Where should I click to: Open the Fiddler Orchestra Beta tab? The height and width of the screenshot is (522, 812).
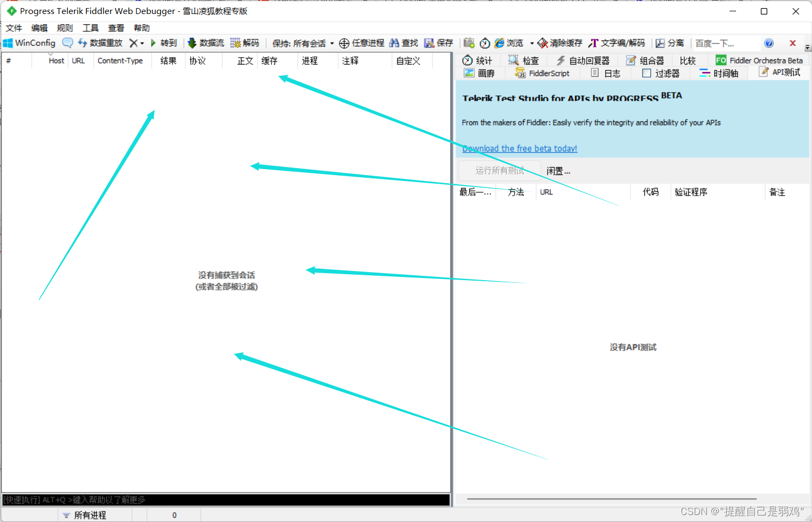pyautogui.click(x=759, y=60)
